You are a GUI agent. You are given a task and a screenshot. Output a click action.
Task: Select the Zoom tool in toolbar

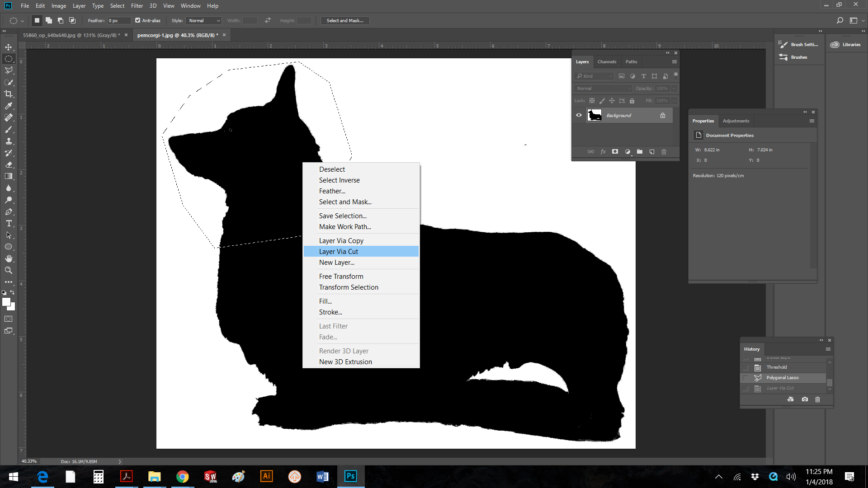(9, 270)
